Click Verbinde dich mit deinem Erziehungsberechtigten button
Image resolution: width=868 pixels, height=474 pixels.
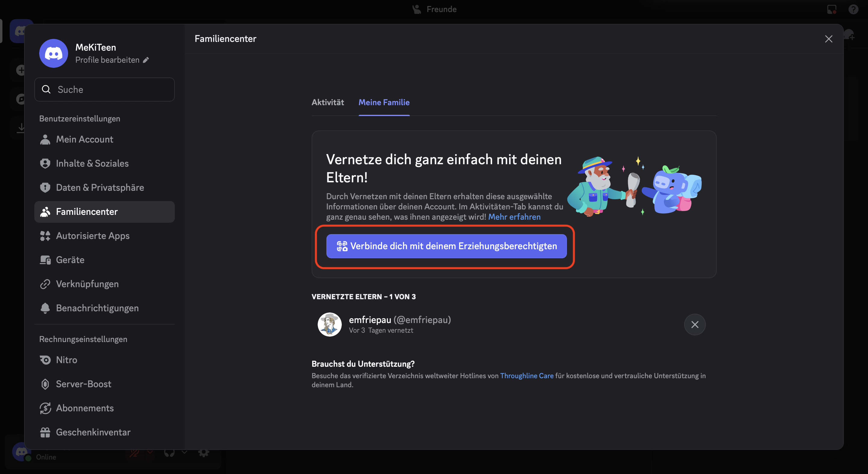(x=446, y=246)
